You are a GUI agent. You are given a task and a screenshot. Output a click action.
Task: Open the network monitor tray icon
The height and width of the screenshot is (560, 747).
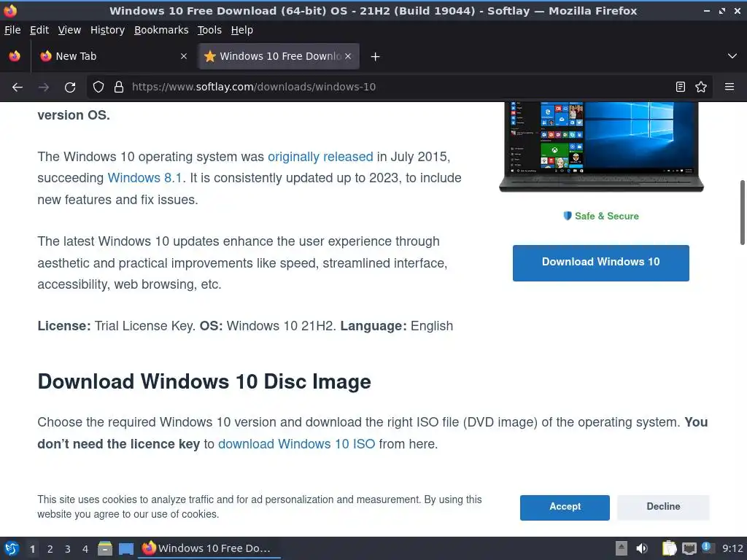[689, 548]
